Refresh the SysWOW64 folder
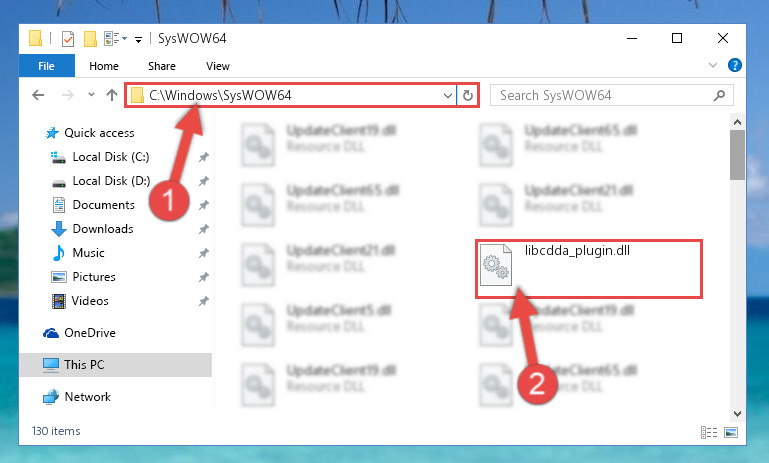Viewport: 769px width, 463px height. pos(468,95)
